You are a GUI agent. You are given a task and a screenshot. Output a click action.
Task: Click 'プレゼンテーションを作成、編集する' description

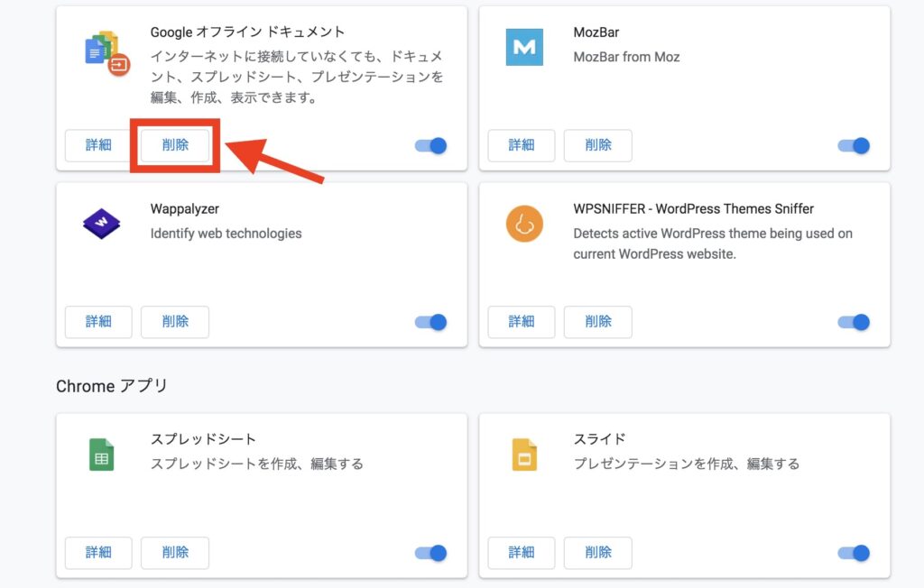click(687, 464)
